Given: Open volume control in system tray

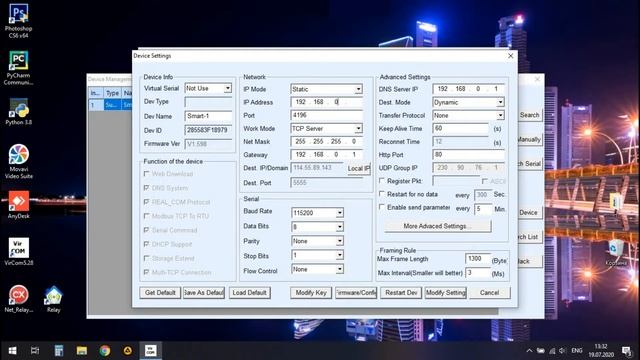Looking at the screenshot, I should (x=563, y=351).
